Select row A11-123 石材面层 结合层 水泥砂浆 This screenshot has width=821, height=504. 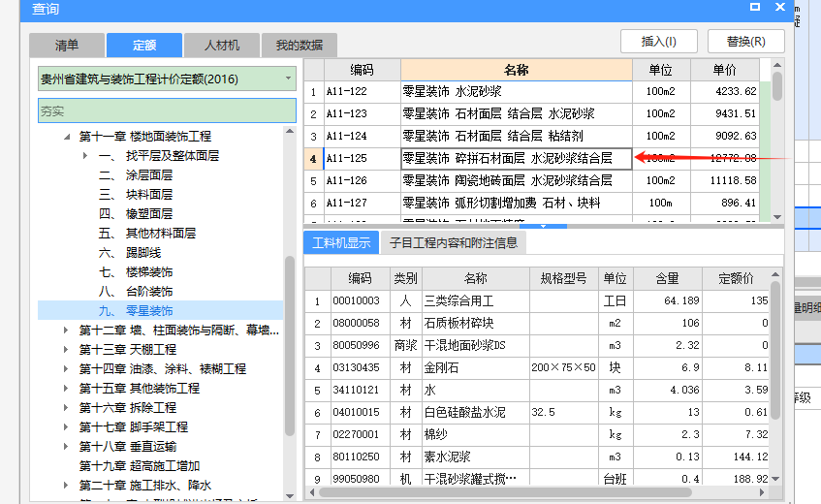tap(531, 114)
